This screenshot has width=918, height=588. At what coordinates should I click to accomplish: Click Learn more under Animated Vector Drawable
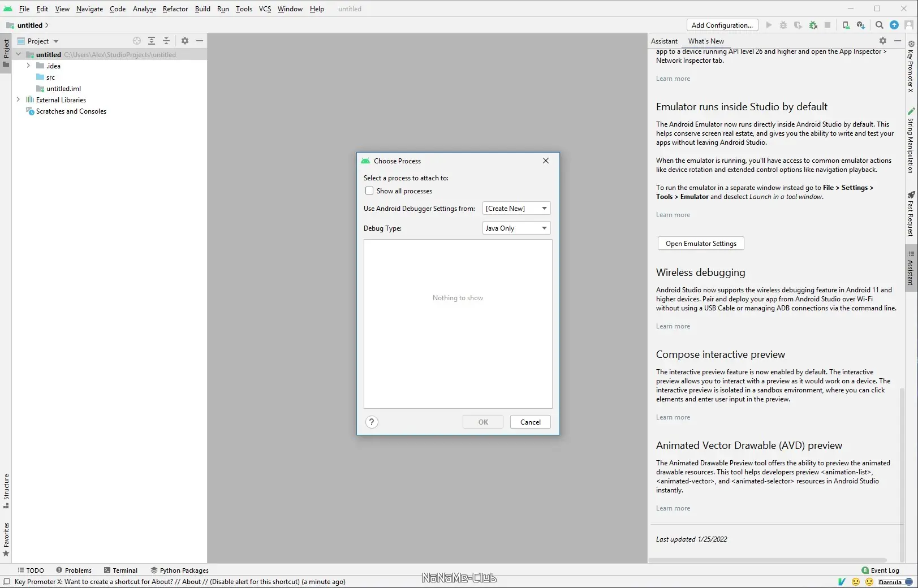(x=673, y=508)
